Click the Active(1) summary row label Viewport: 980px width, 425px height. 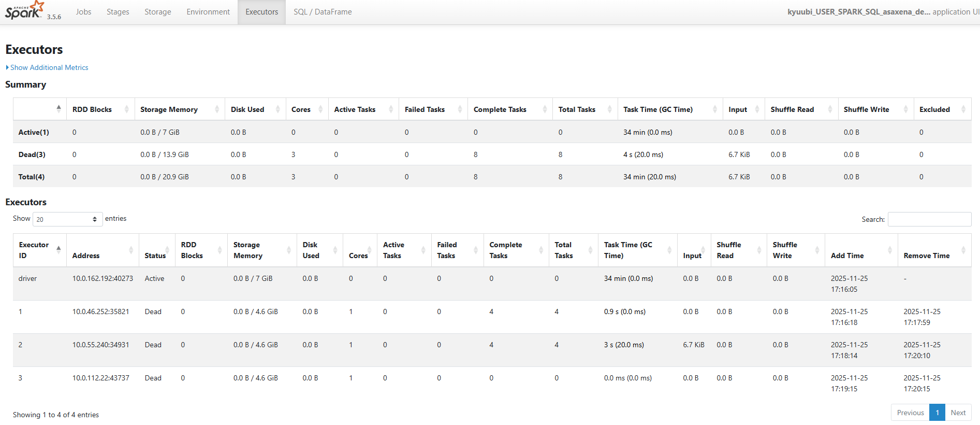(34, 132)
